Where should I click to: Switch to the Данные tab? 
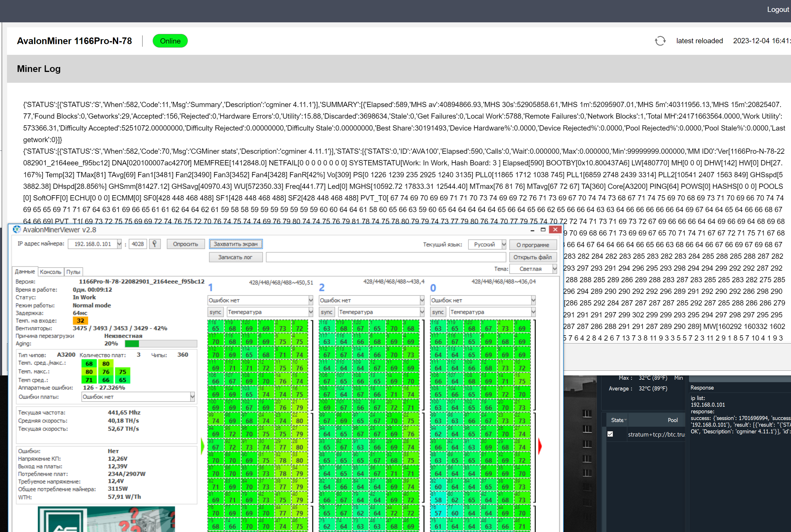tap(25, 272)
